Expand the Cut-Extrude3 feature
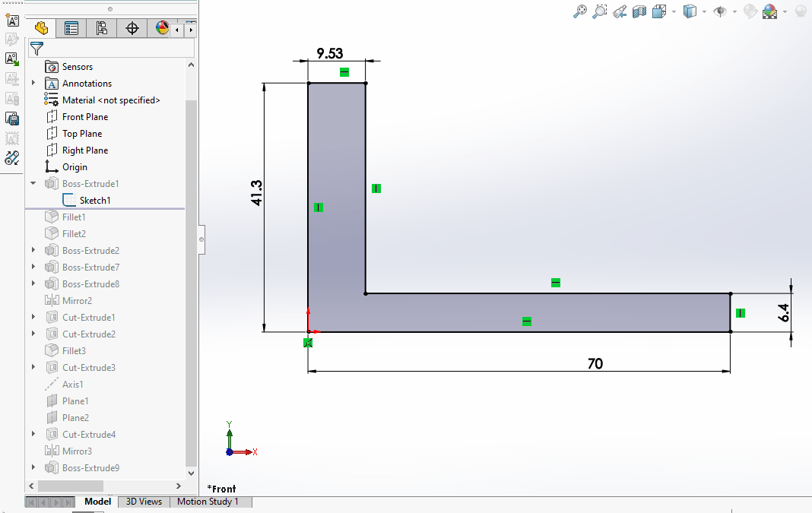The height and width of the screenshot is (513, 812). [x=33, y=367]
